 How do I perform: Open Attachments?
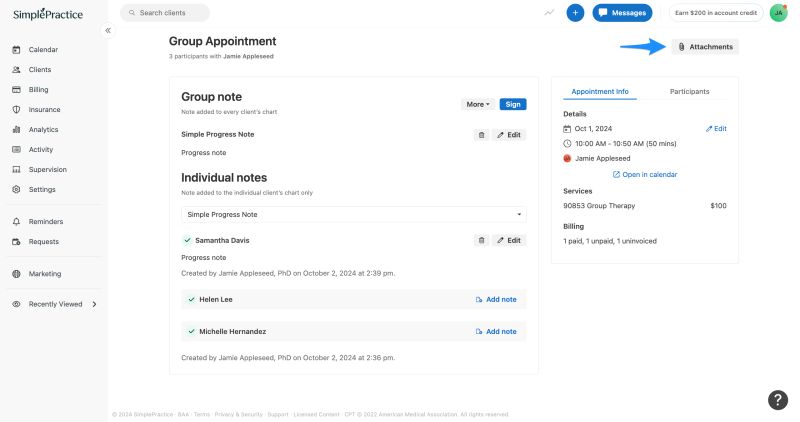(705, 46)
